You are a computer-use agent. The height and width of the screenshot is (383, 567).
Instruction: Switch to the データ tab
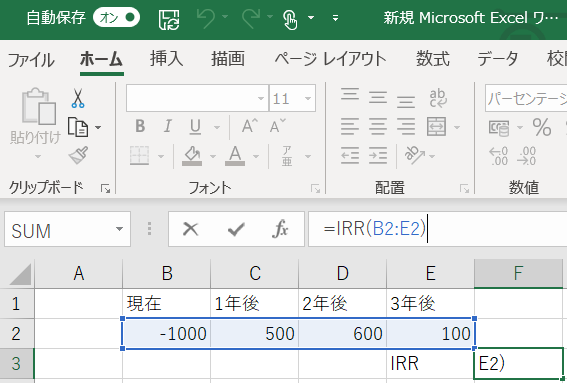coord(498,59)
